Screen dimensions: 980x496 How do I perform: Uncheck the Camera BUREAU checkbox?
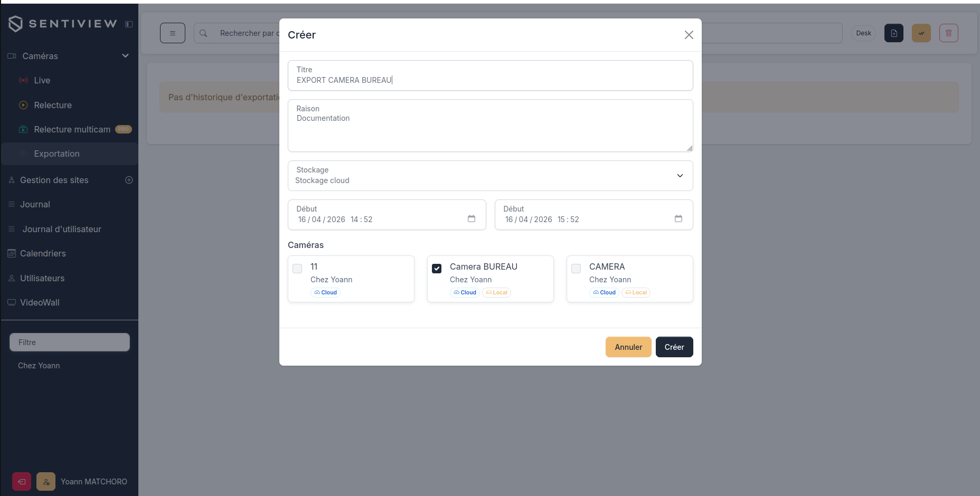pos(437,269)
